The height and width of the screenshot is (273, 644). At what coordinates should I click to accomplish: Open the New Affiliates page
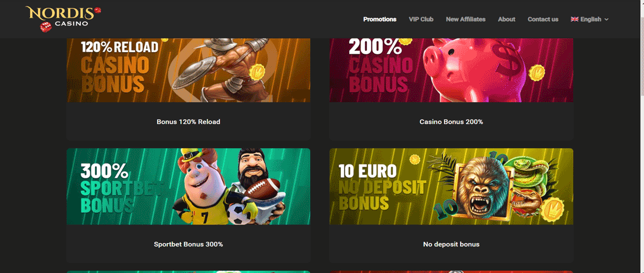point(466,19)
